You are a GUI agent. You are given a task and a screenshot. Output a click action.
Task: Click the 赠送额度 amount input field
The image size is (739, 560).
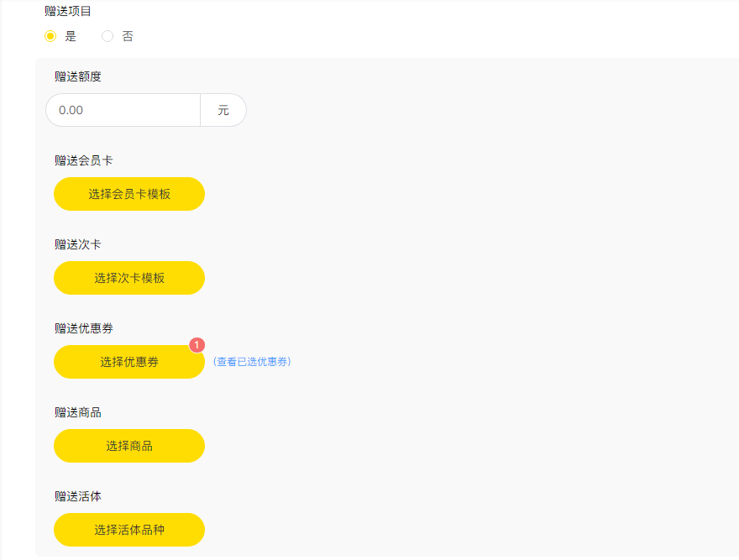click(123, 110)
